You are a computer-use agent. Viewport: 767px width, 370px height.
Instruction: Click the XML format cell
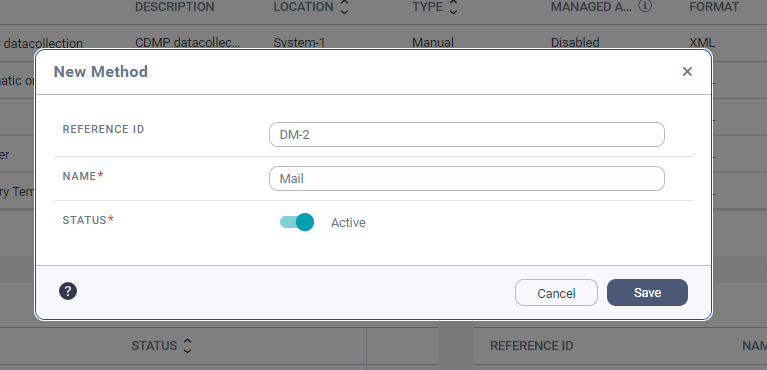[702, 43]
